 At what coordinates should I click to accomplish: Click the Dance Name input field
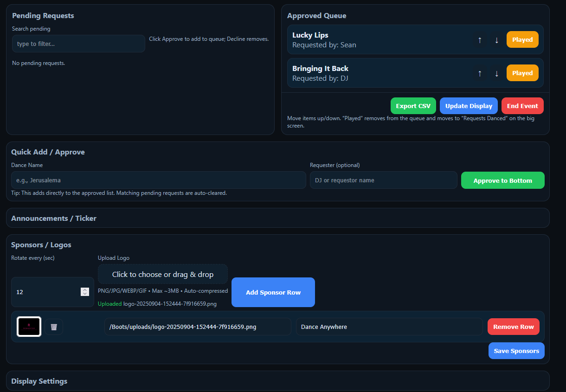[x=158, y=180]
